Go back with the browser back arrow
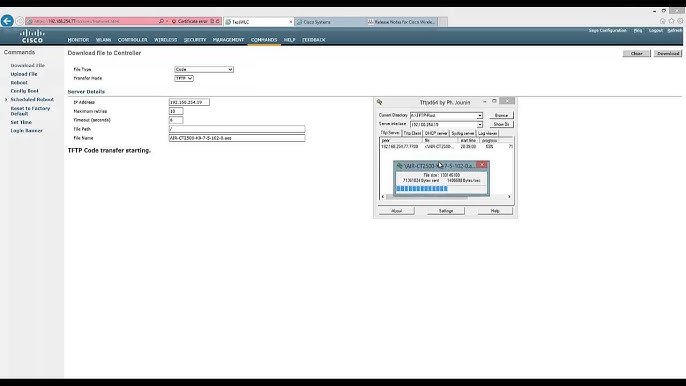686x386 pixels. click(7, 21)
